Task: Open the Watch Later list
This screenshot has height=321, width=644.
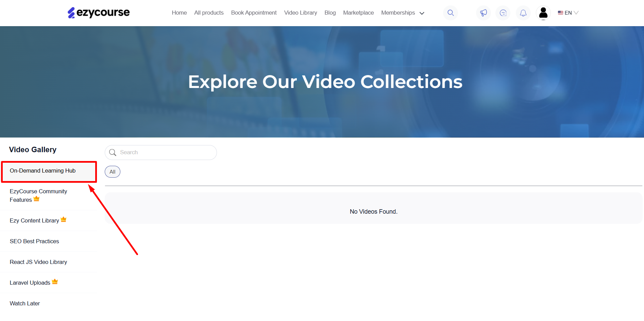Action: [x=49, y=303]
